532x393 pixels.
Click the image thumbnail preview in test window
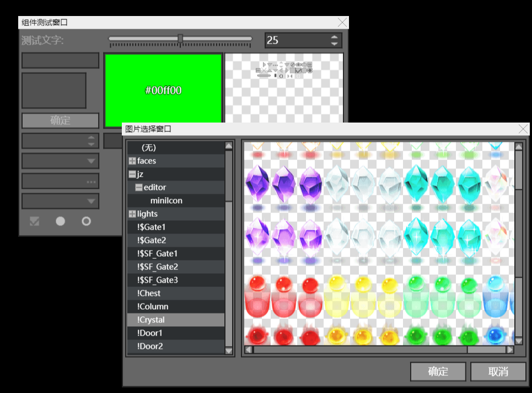(x=284, y=88)
